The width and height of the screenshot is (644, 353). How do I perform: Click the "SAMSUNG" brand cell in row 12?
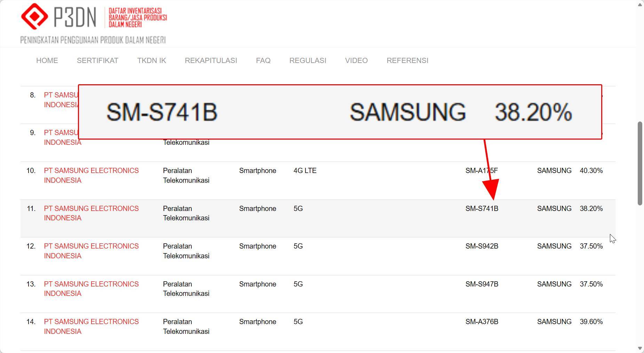point(554,246)
